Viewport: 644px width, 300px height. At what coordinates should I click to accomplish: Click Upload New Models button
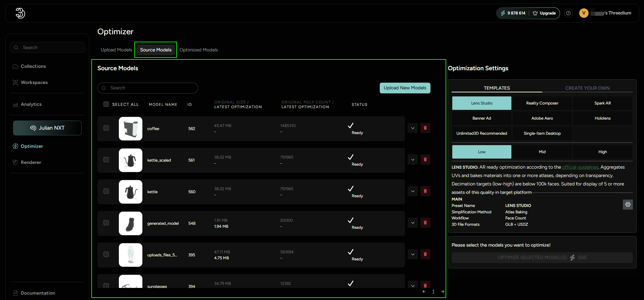pos(405,88)
